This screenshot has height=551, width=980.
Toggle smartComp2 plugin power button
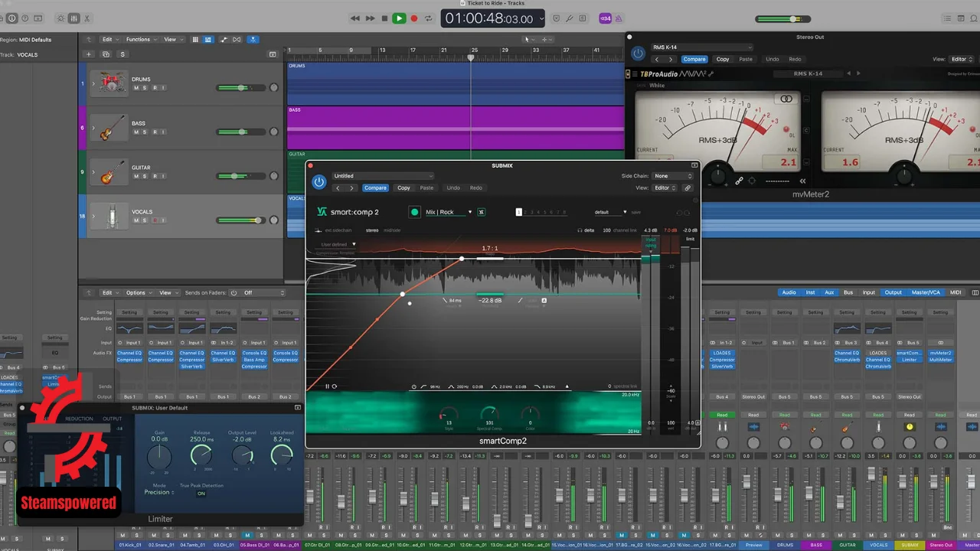coord(319,182)
